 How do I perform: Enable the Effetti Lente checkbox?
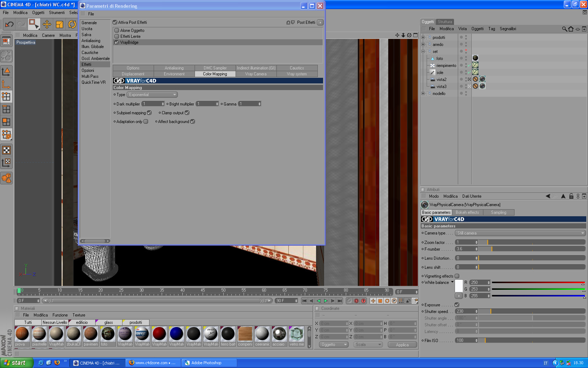pyautogui.click(x=117, y=36)
